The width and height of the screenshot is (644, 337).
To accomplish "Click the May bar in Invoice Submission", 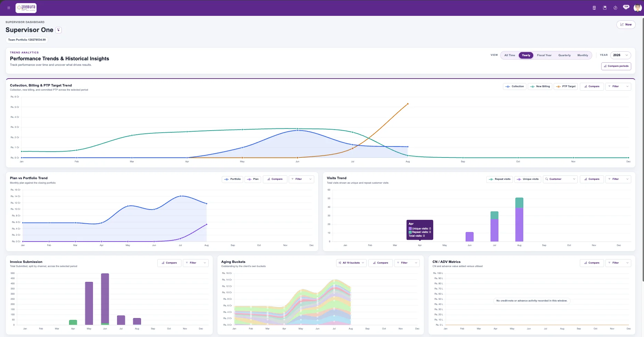I will click(89, 303).
